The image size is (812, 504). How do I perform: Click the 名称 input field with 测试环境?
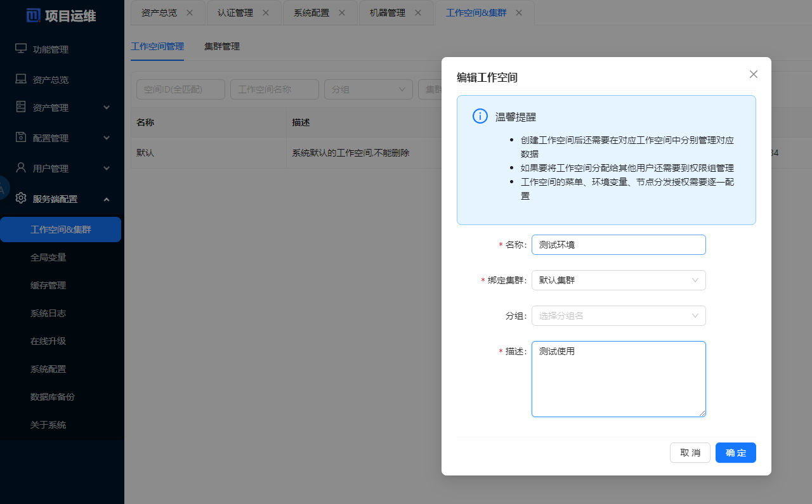pyautogui.click(x=618, y=245)
